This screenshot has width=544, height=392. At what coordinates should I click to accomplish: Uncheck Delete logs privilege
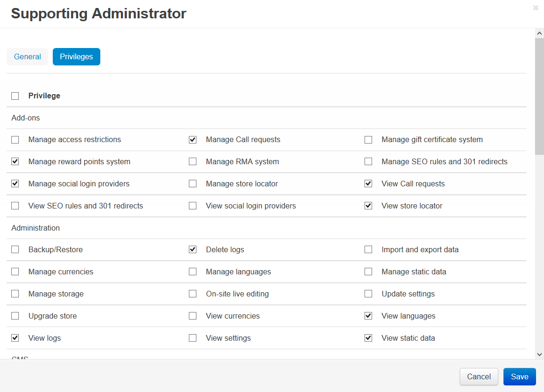click(x=193, y=249)
